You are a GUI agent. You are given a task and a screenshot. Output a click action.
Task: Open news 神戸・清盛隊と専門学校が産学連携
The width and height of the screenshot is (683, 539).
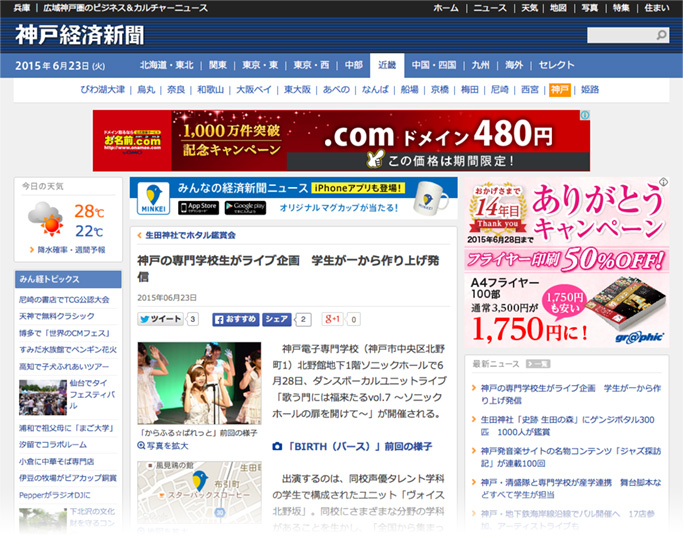[571, 488]
